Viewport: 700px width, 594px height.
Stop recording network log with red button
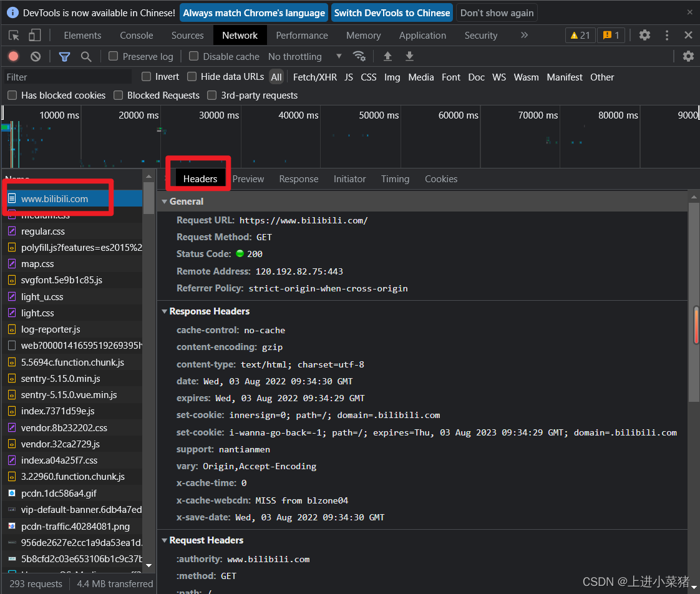point(13,56)
